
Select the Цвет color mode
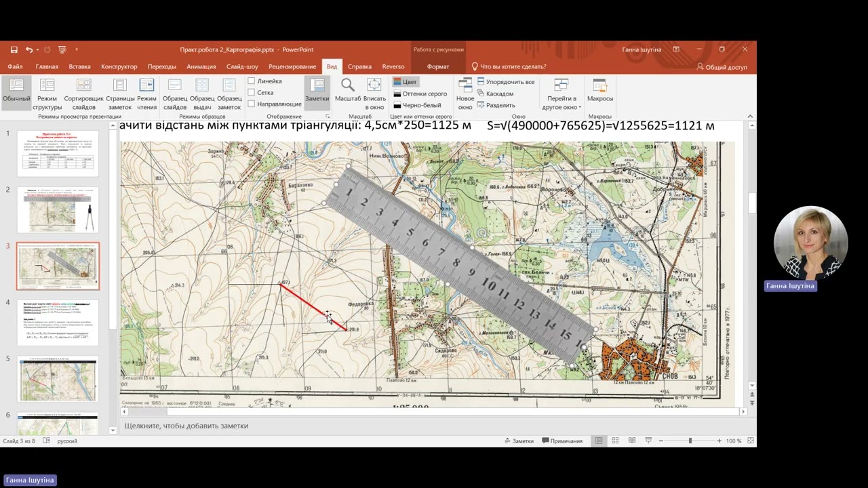coord(406,81)
